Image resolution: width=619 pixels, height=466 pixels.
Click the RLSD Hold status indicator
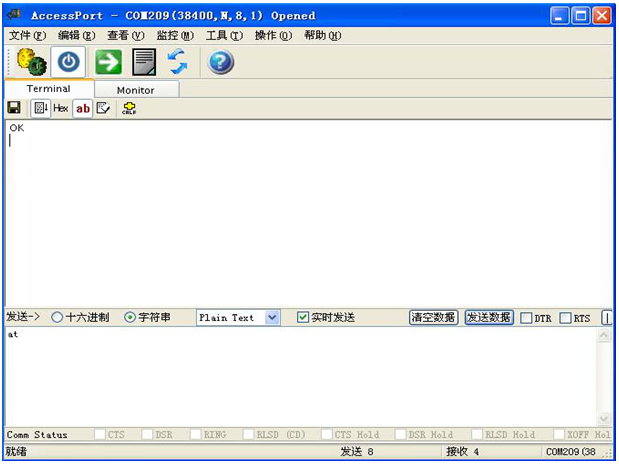(477, 434)
